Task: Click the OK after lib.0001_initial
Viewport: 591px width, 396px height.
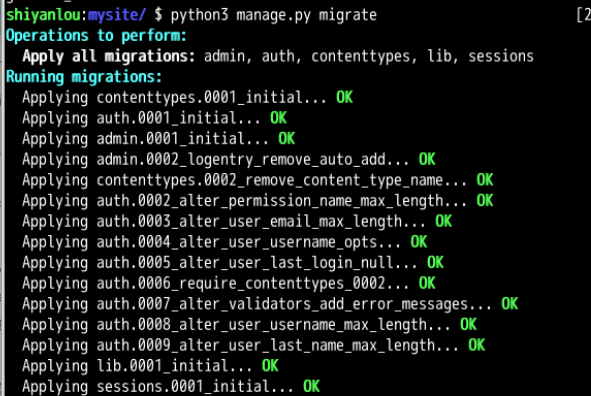Action: 270,366
